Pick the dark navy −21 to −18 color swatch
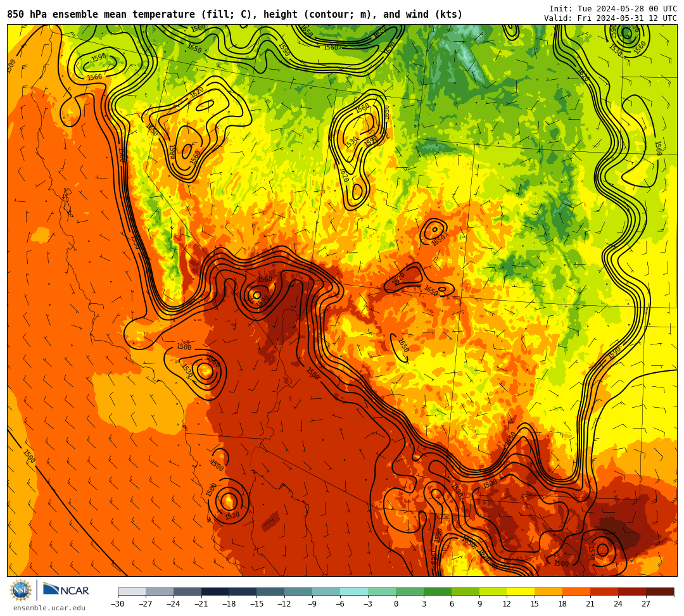The image size is (684, 616). pos(215,591)
